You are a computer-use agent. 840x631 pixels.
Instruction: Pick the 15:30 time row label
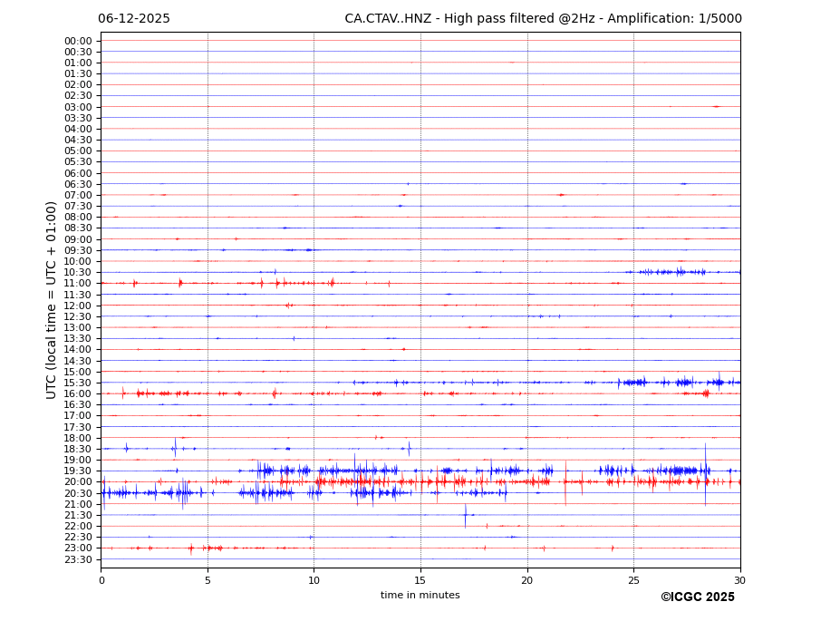(x=78, y=383)
